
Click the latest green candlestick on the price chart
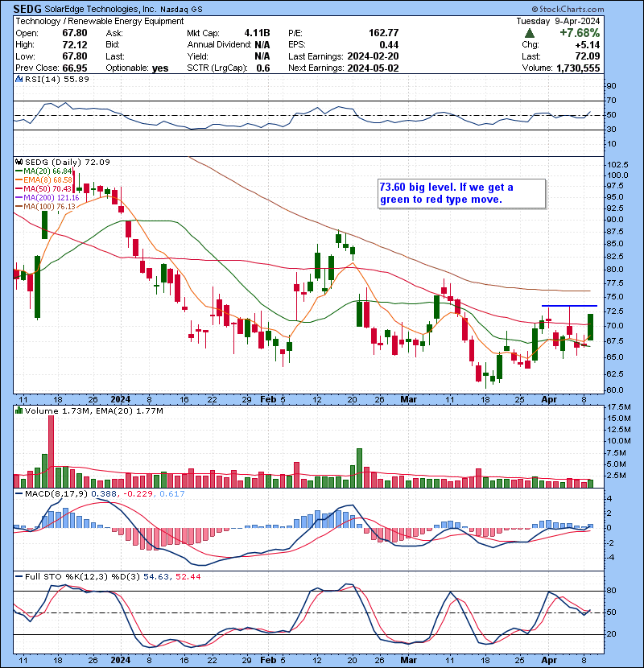point(590,327)
